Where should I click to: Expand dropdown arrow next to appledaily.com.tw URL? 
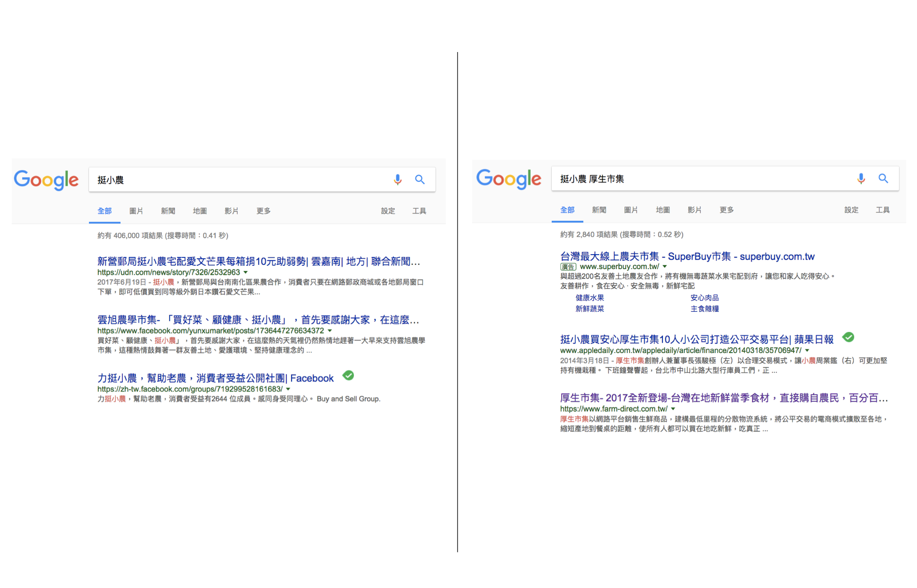pos(807,351)
